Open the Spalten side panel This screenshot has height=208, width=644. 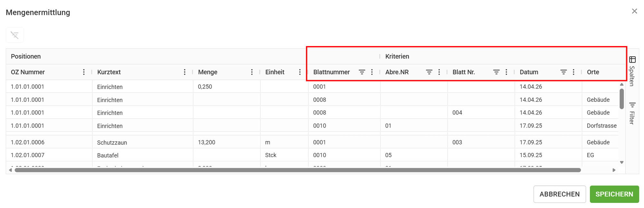[632, 71]
